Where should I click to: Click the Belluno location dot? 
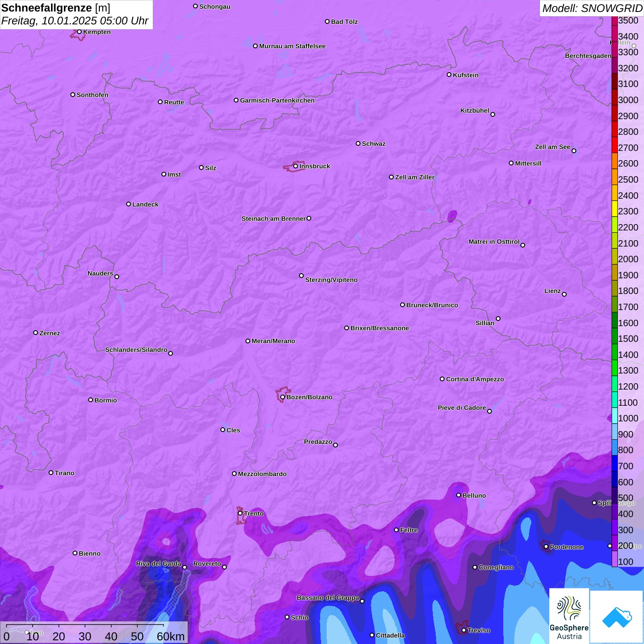459,495
